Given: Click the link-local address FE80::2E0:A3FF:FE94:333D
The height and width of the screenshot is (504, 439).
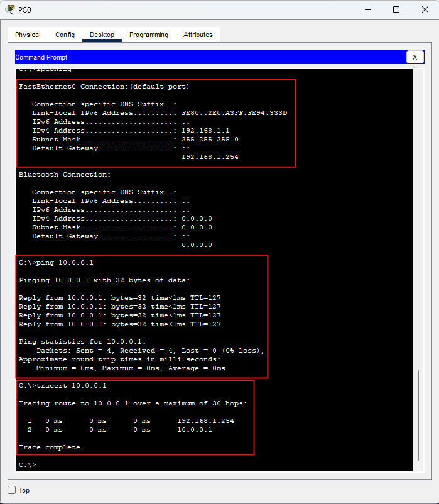Looking at the screenshot, I should pyautogui.click(x=234, y=113).
